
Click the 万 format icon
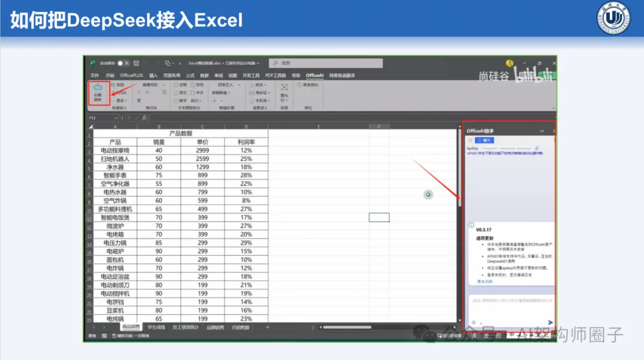pos(139,93)
